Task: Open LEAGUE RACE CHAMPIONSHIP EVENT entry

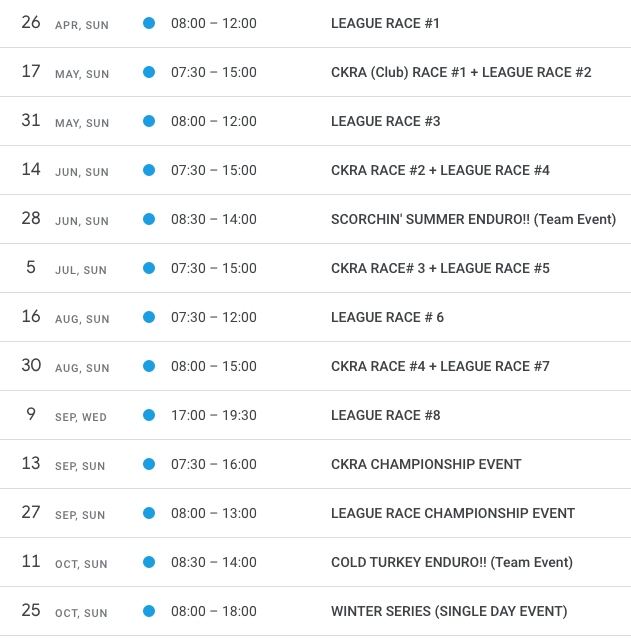Action: [x=453, y=513]
